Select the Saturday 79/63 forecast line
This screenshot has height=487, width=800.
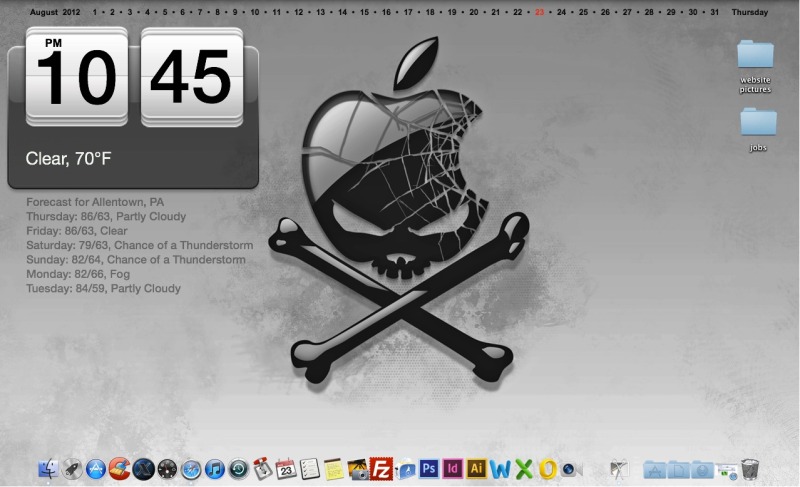[x=140, y=245]
